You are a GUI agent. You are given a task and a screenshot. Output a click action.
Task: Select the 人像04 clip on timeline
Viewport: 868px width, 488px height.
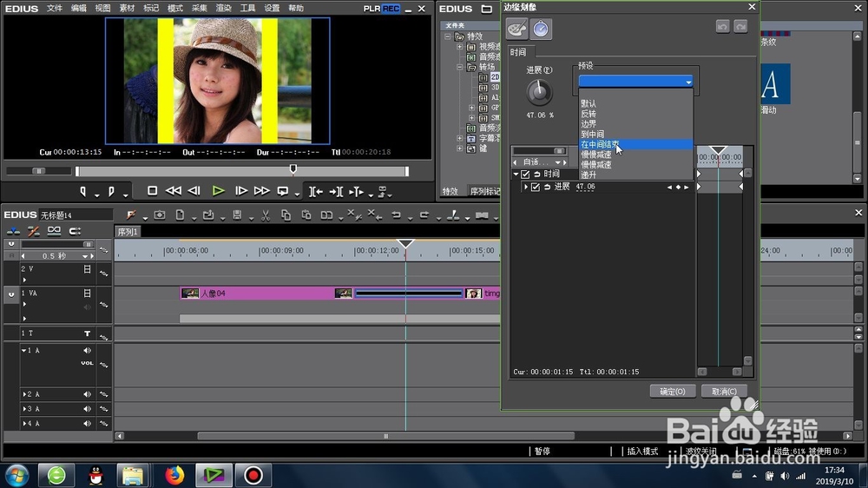tap(266, 293)
